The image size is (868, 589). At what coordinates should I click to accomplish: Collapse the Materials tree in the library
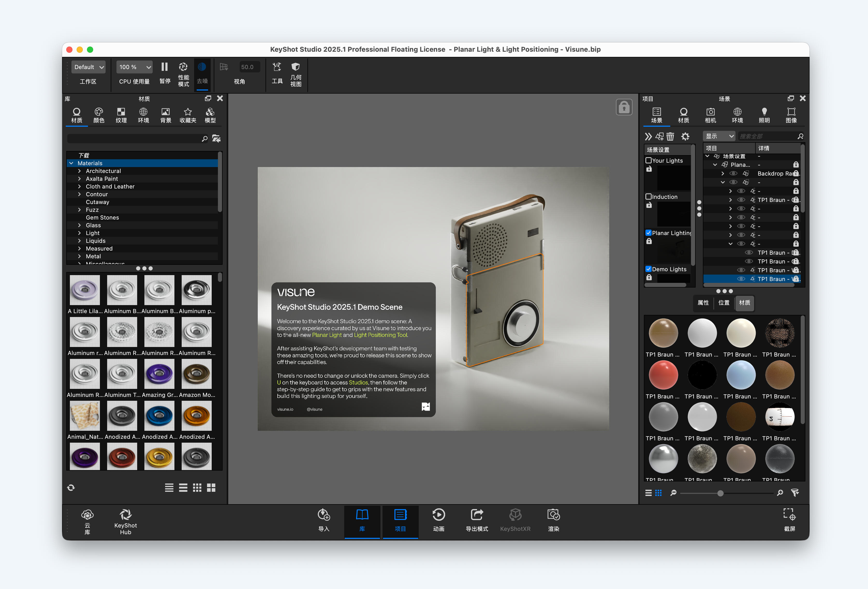click(x=71, y=163)
